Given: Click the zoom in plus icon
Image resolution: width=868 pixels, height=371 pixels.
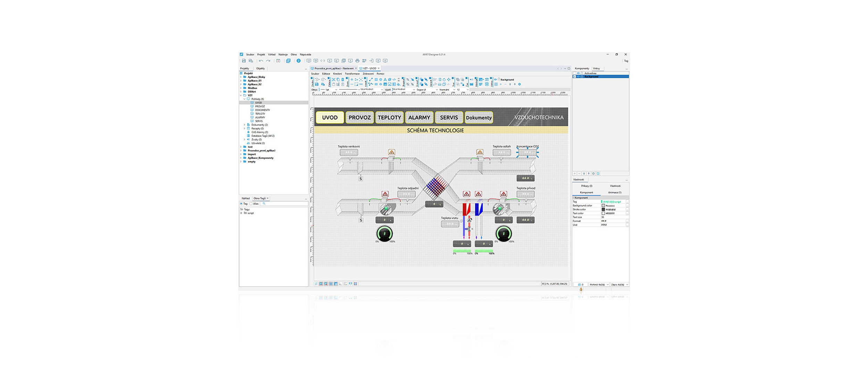Looking at the screenshot, I should [352, 80].
